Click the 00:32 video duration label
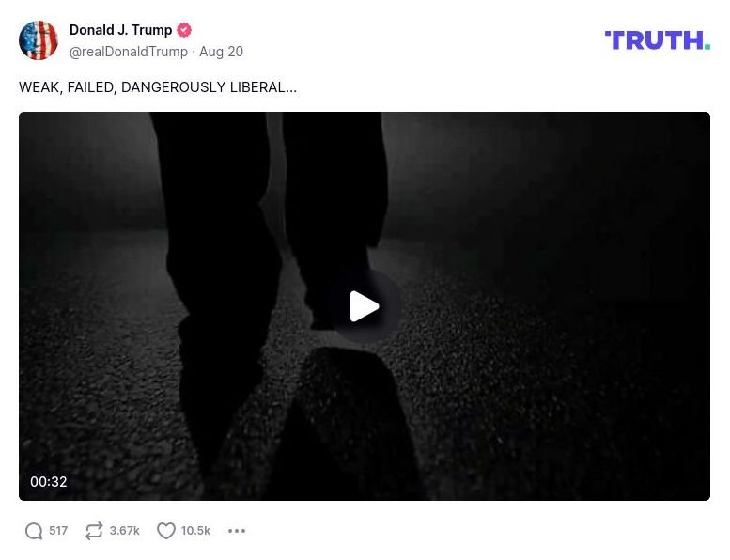Viewport: 730px width, 560px height. point(49,482)
